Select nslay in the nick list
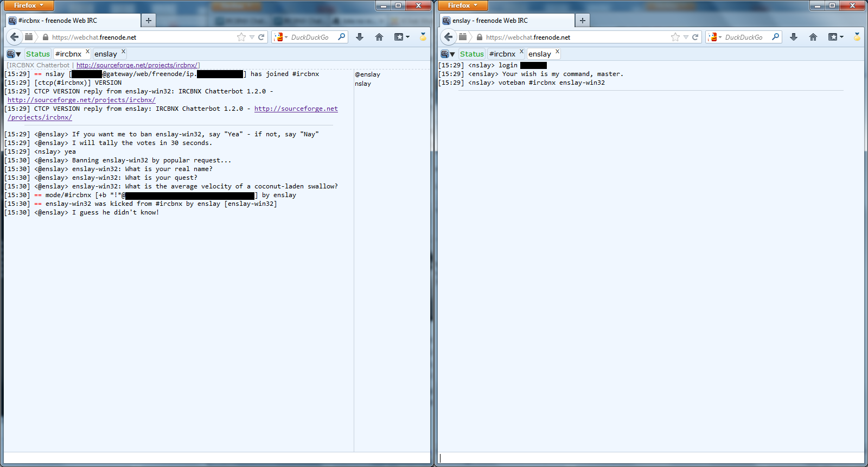This screenshot has height=467, width=868. tap(363, 84)
